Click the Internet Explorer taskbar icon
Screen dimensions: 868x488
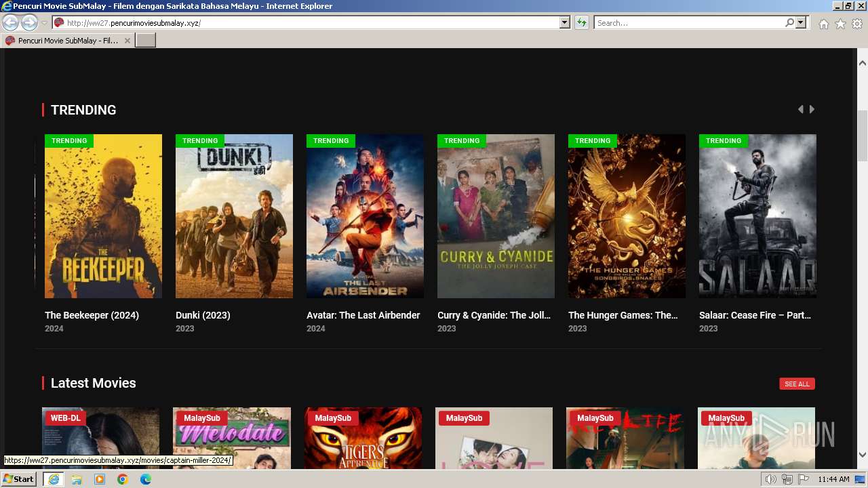[53, 479]
